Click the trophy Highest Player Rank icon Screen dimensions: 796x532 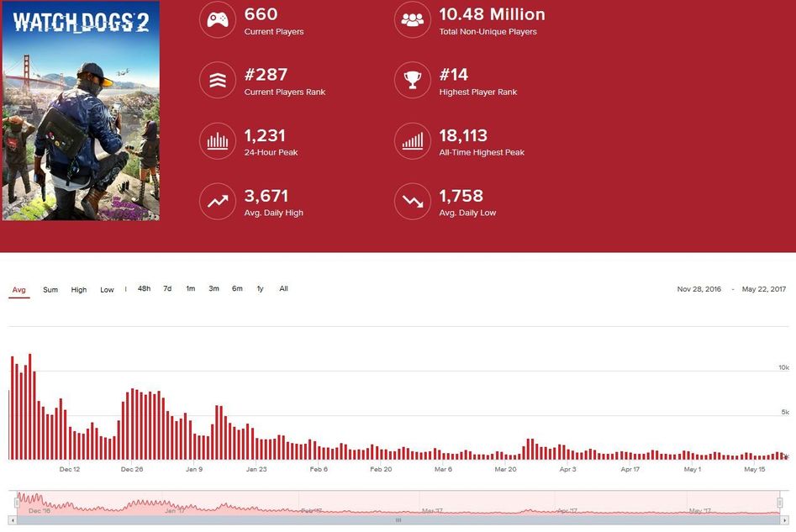[412, 80]
